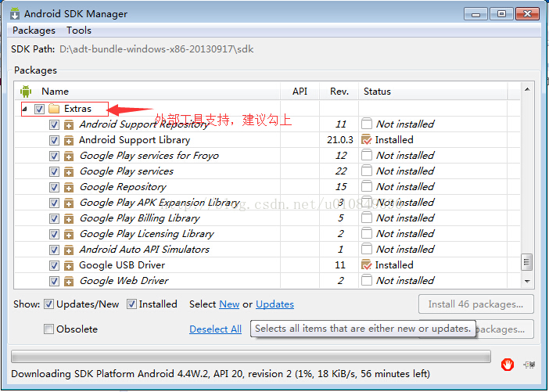Click Not installed status icon for Android Support Repository
The image size is (549, 392).
367,124
